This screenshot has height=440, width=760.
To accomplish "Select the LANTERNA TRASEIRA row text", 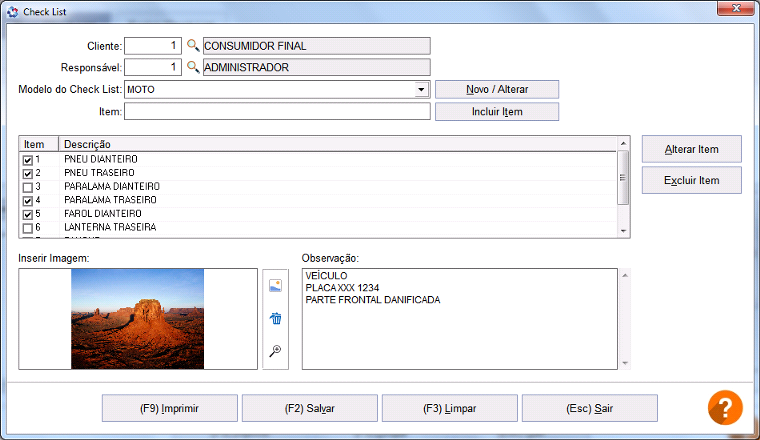I will pyautogui.click(x=110, y=227).
